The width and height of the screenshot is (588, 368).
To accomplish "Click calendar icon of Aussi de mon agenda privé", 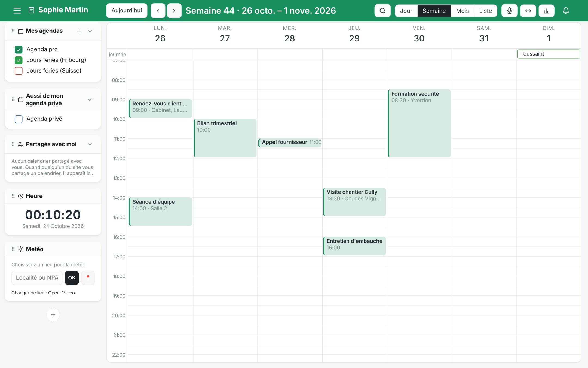I will tap(20, 99).
